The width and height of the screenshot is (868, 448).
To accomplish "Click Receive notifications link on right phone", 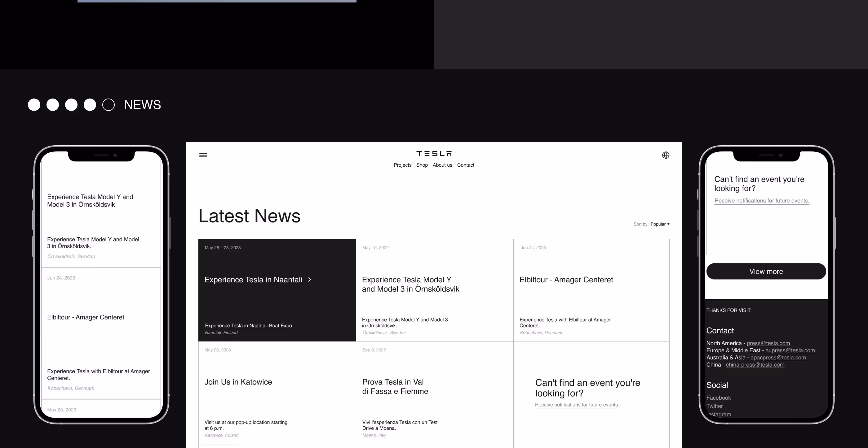I will 762,201.
